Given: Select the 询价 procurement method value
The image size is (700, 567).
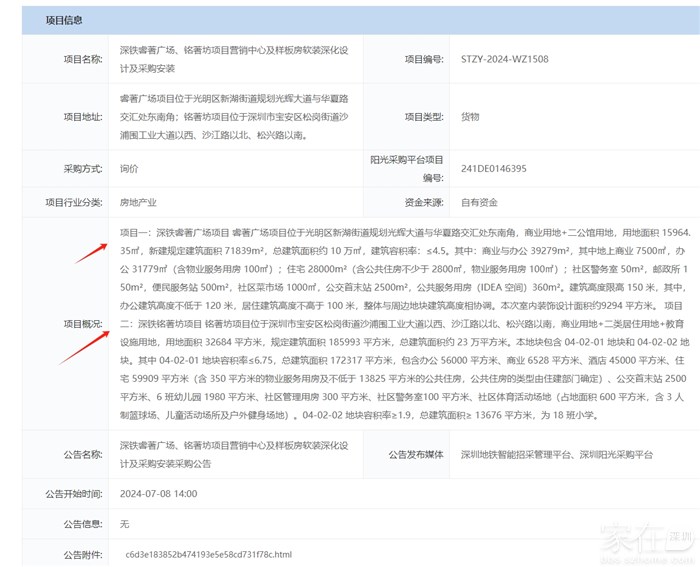Looking at the screenshot, I should (130, 169).
